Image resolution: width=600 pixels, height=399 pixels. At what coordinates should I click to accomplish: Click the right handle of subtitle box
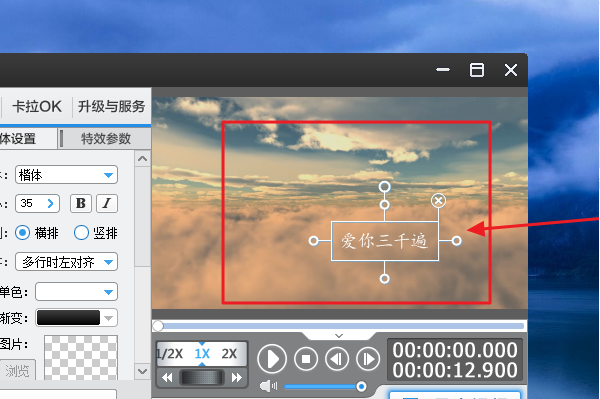pyautogui.click(x=457, y=241)
